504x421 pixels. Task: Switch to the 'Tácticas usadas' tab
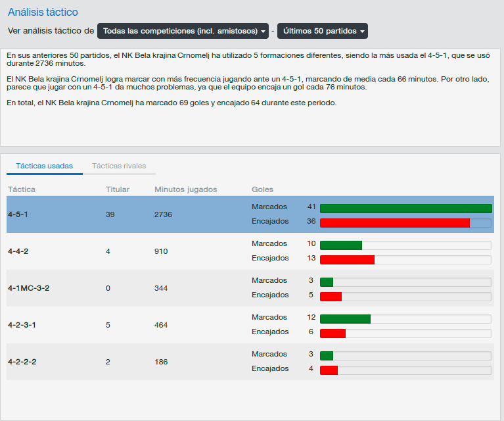45,166
